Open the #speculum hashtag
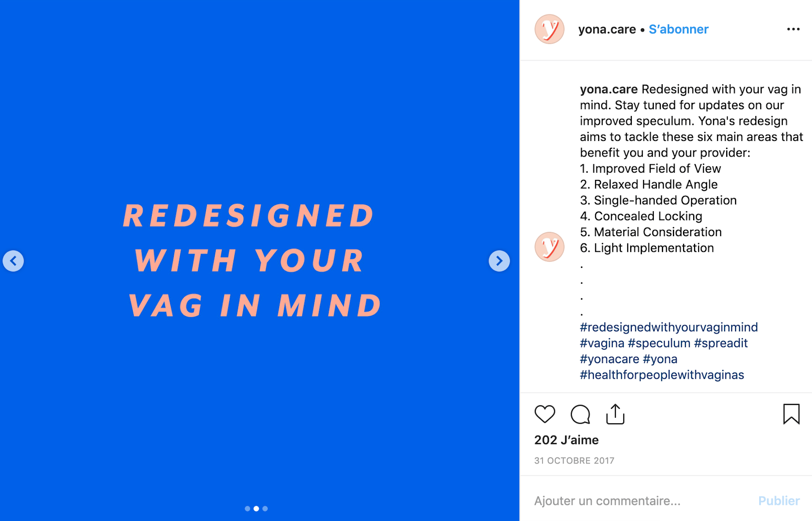Image resolution: width=812 pixels, height=521 pixels. (659, 343)
